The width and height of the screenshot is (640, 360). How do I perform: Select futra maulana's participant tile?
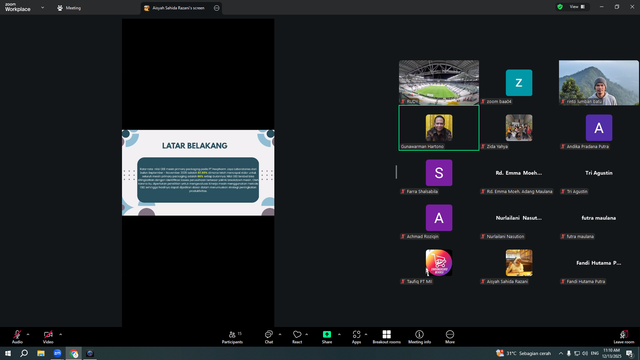click(599, 218)
